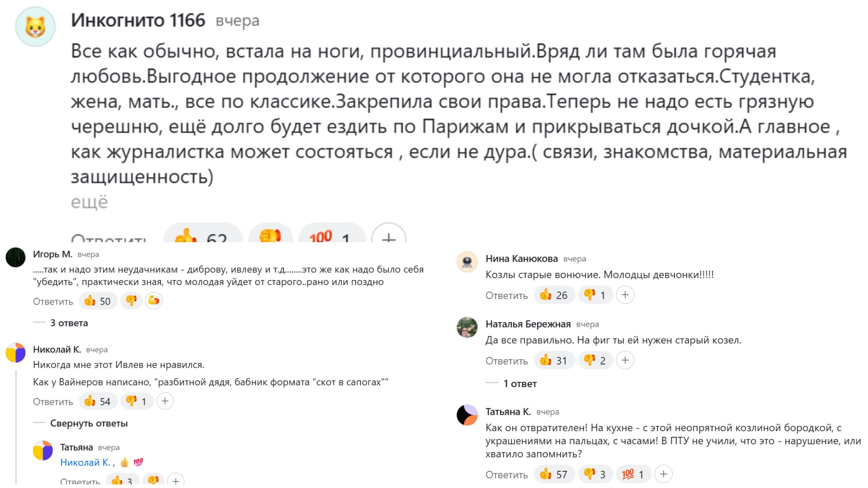
Task: Click Ответить under Татьяна К.'s comment
Action: tap(506, 474)
